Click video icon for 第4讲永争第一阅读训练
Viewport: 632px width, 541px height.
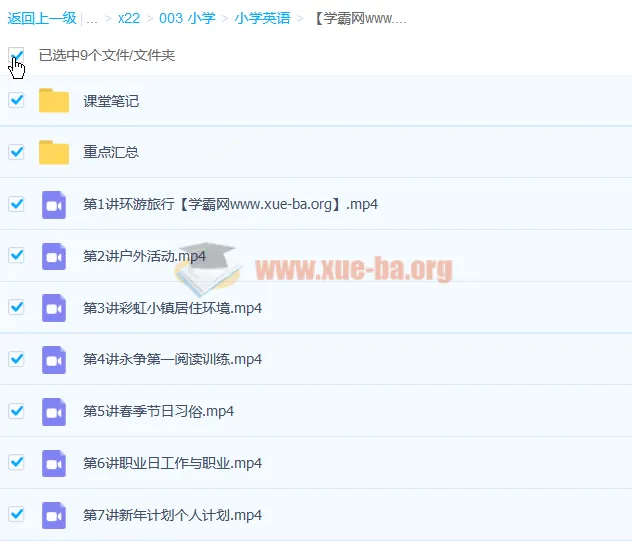coord(54,359)
